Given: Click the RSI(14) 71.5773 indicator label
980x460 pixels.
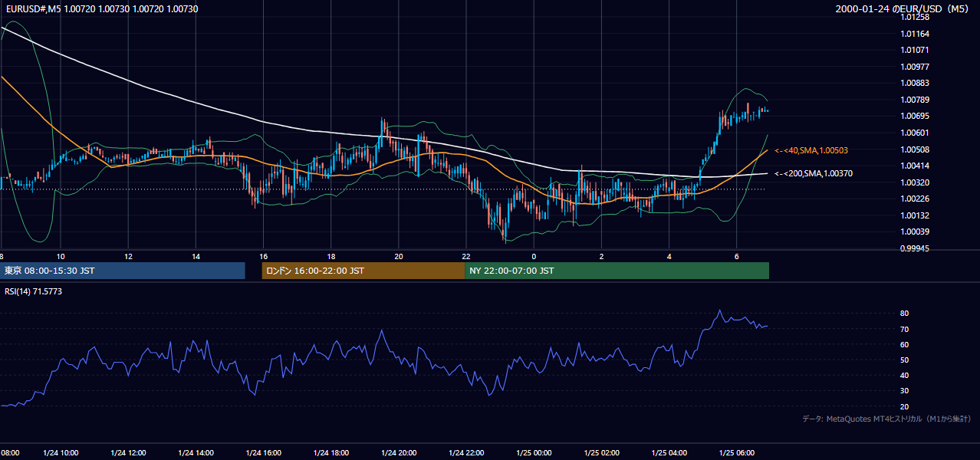Looking at the screenshot, I should pos(33,291).
